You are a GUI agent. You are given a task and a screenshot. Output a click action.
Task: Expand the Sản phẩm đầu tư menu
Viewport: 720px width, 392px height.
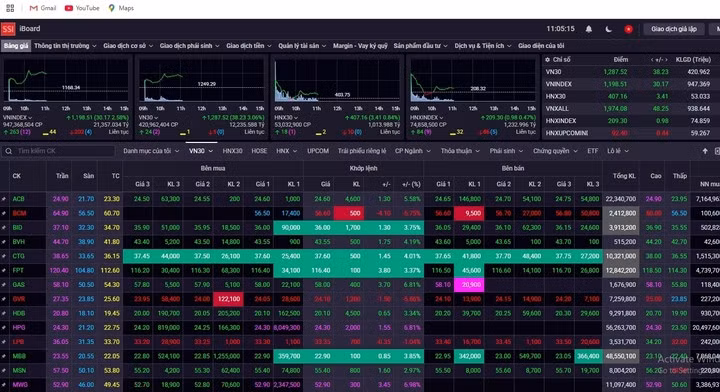(421, 46)
